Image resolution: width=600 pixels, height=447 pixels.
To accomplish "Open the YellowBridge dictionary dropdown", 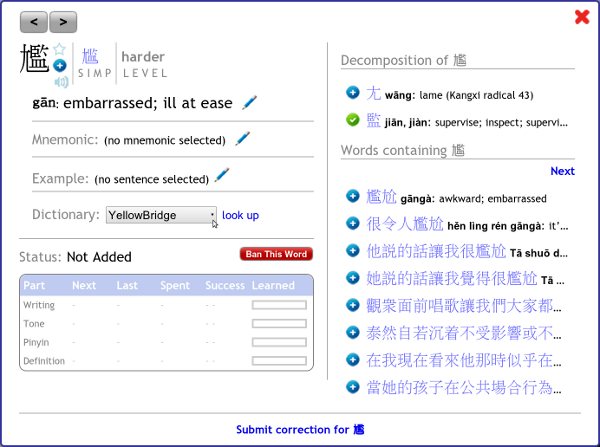I will pyautogui.click(x=161, y=215).
